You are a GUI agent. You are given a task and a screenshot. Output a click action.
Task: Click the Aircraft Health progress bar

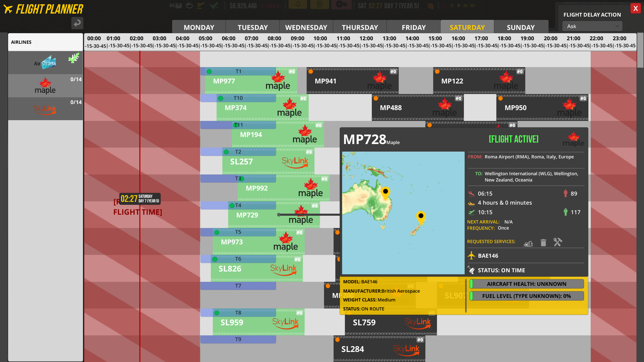pos(527,284)
